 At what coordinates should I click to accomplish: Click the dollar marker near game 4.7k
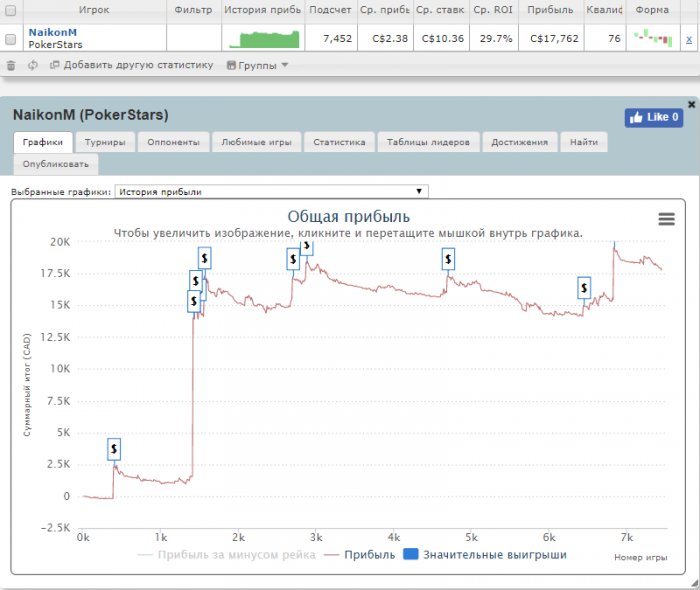click(x=448, y=259)
